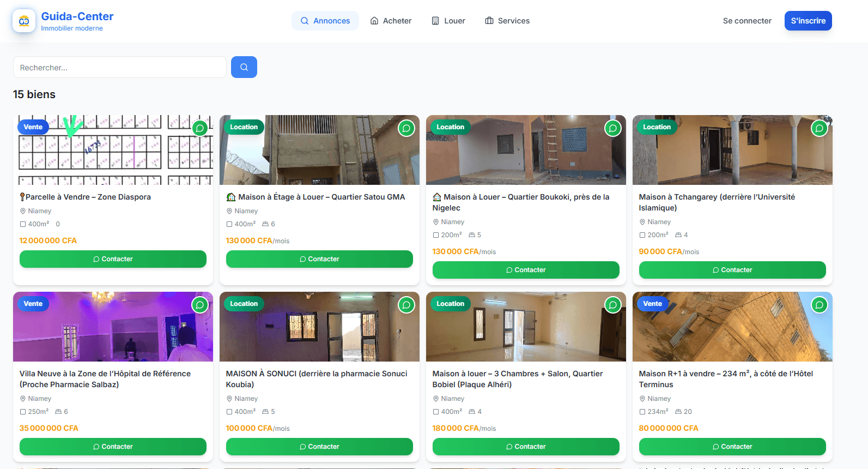The height and width of the screenshot is (469, 868).
Task: Click title 'Maison à Louer – Quartier Boukoki'
Action: [x=521, y=202]
